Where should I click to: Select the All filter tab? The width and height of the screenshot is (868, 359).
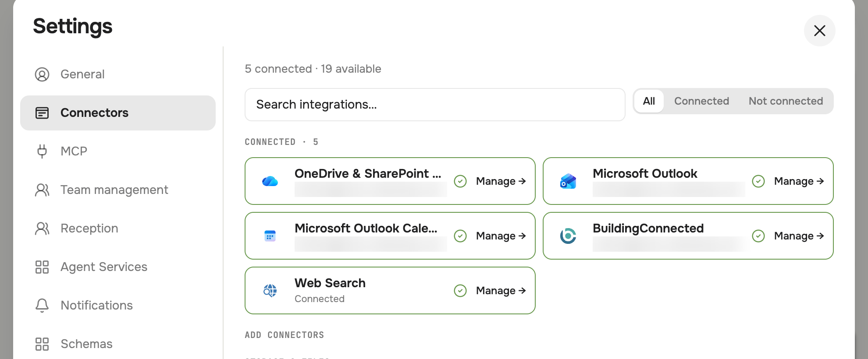coord(649,101)
